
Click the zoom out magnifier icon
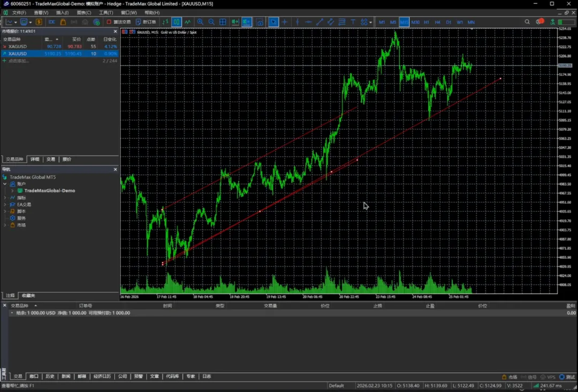(x=211, y=22)
